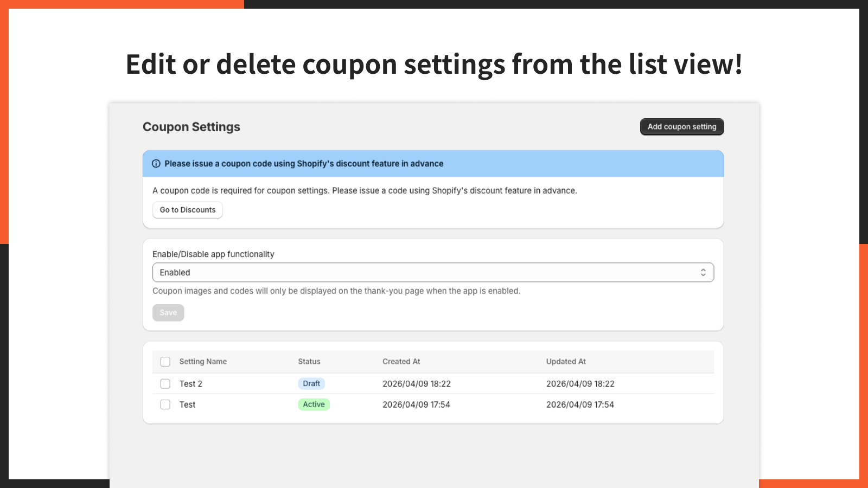Click created date 2026/04/09 18:22
The height and width of the screenshot is (488, 868).
(417, 384)
